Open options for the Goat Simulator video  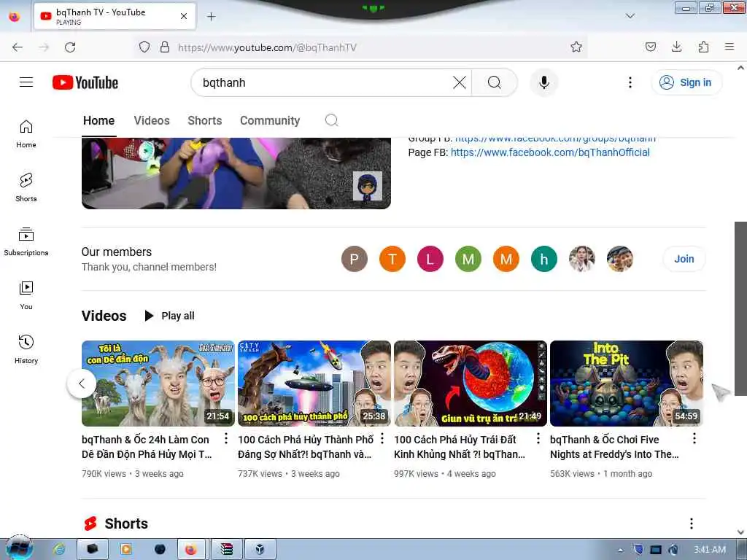[226, 438]
